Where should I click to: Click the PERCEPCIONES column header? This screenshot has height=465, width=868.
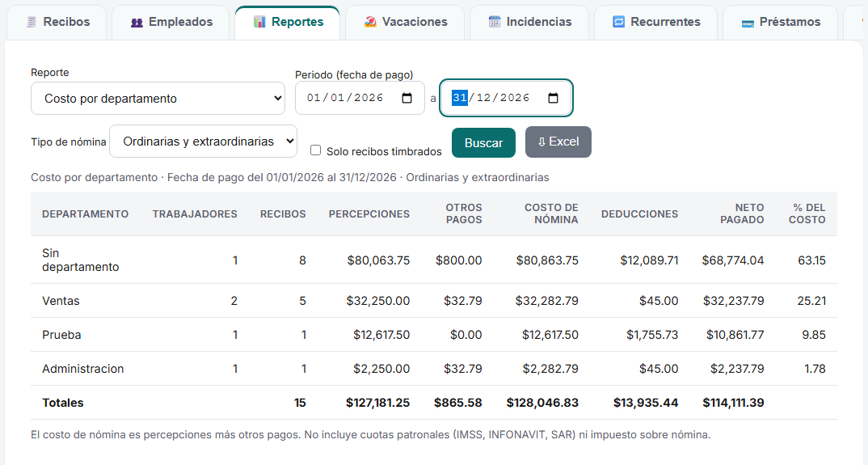pyautogui.click(x=369, y=214)
